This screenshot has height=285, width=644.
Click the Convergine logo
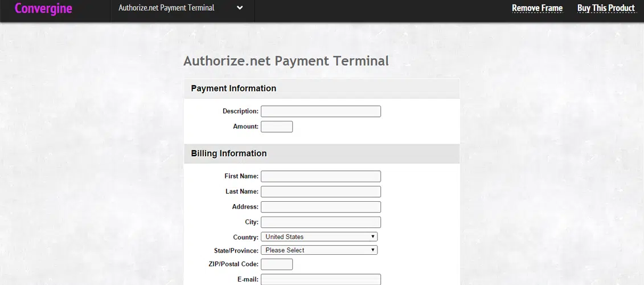click(43, 9)
